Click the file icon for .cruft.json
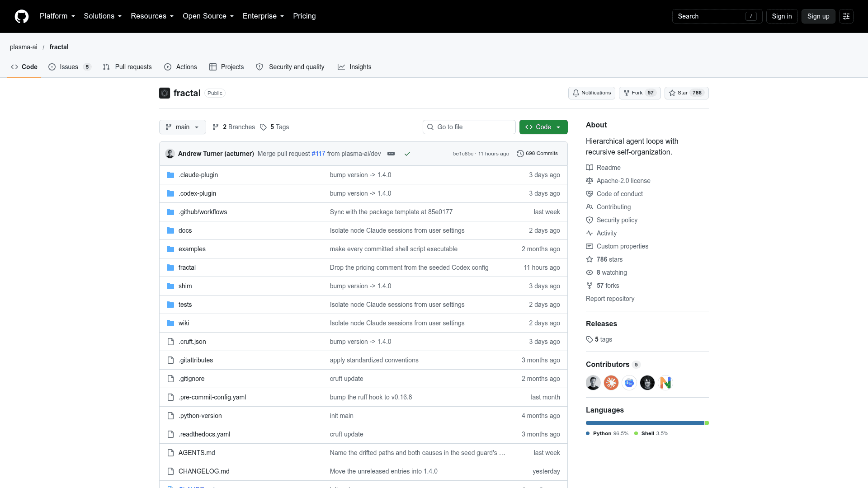 pos(170,342)
